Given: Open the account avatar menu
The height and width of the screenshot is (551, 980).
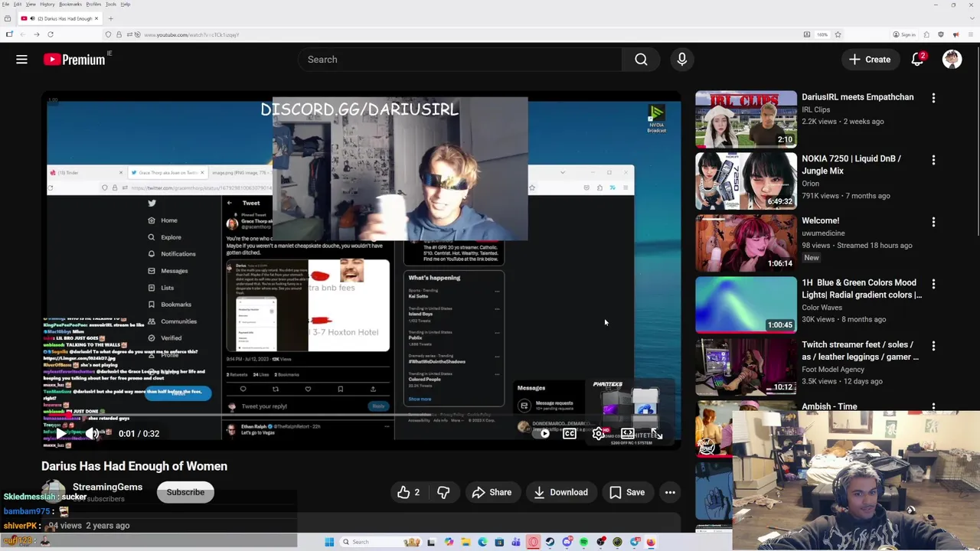Looking at the screenshot, I should (952, 60).
